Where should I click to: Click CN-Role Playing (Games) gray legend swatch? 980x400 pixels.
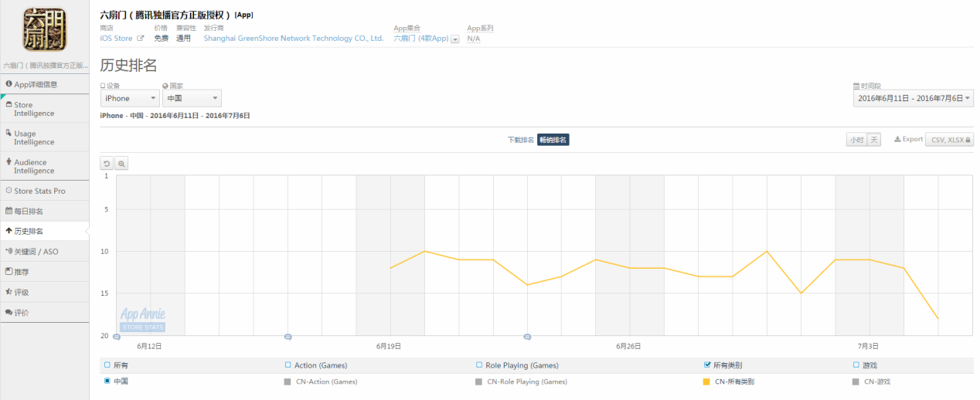(x=478, y=381)
